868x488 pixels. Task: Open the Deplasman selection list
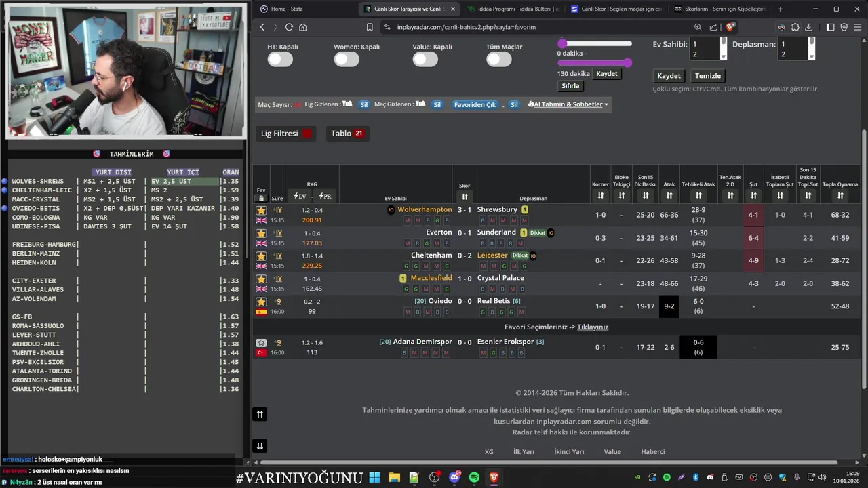pos(797,49)
